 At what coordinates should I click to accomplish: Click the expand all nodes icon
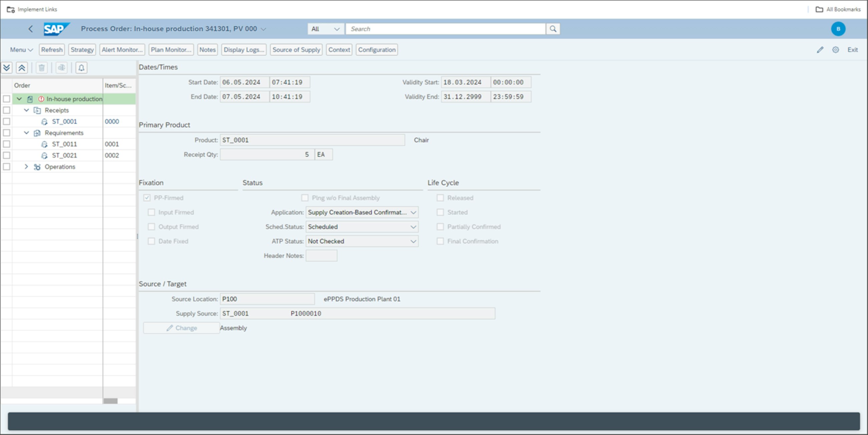point(7,68)
